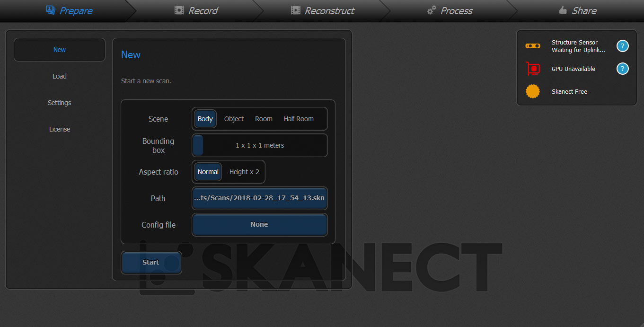Click the 'Path' row label

158,198
